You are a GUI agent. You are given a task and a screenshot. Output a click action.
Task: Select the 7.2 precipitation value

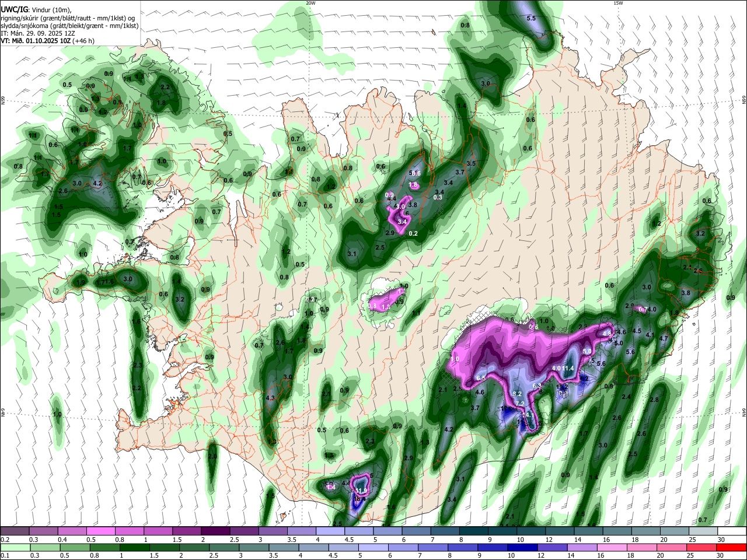[521, 403]
